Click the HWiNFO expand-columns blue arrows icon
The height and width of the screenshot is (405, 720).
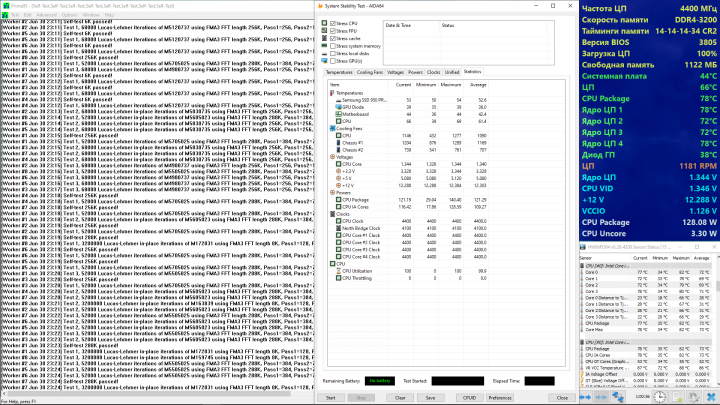(x=585, y=397)
